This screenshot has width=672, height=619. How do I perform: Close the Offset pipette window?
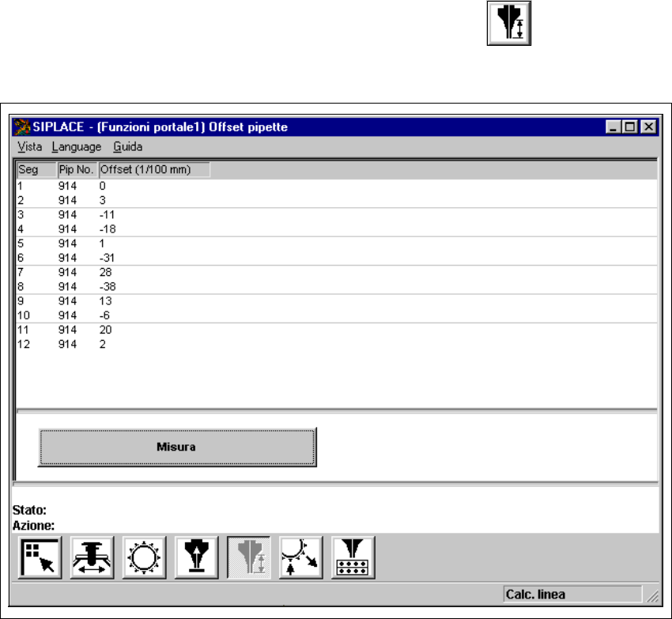click(649, 127)
